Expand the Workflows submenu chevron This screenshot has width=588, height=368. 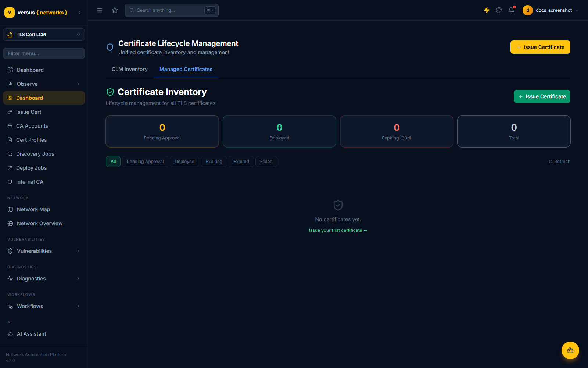78,306
